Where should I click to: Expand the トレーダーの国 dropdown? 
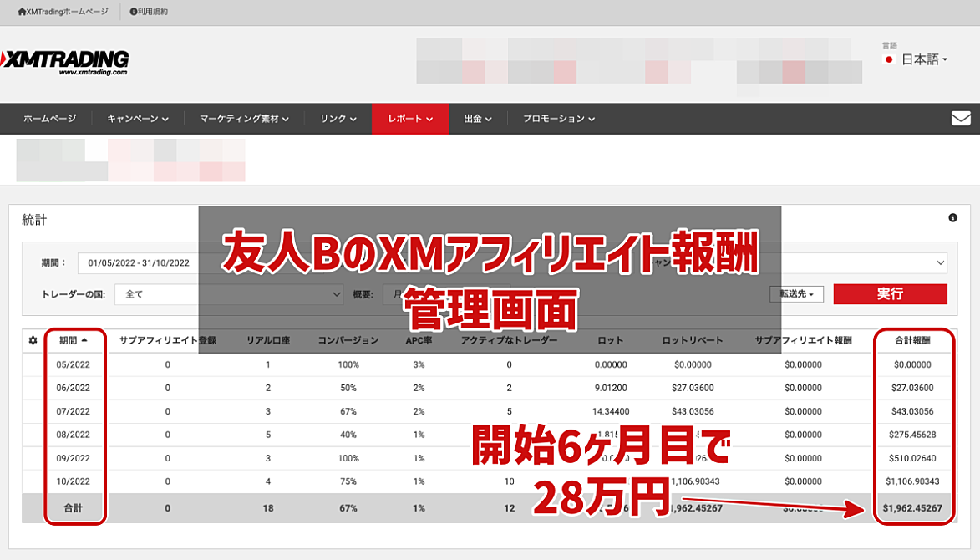tap(229, 293)
